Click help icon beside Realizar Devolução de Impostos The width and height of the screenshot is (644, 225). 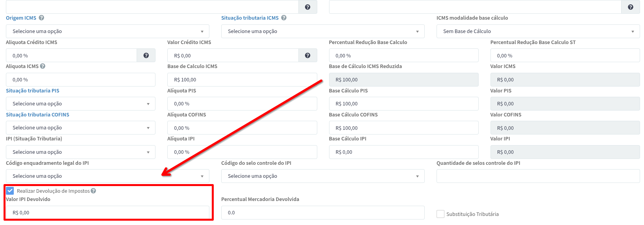click(x=93, y=191)
